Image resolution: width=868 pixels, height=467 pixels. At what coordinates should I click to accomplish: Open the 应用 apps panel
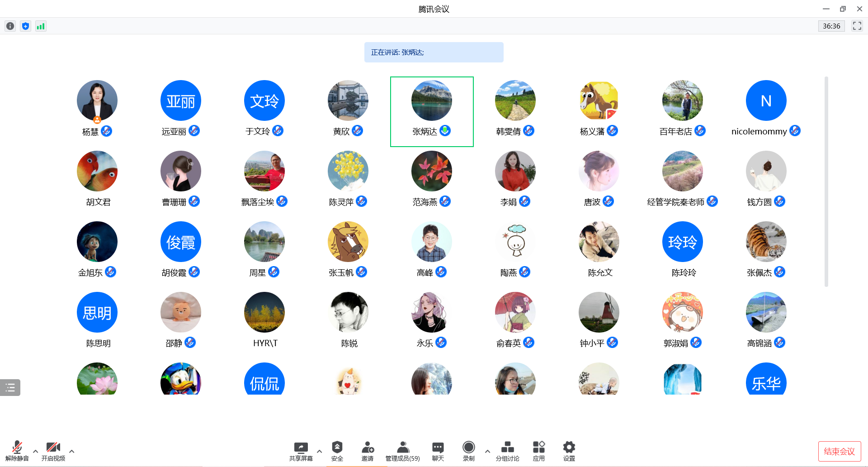[538, 451]
